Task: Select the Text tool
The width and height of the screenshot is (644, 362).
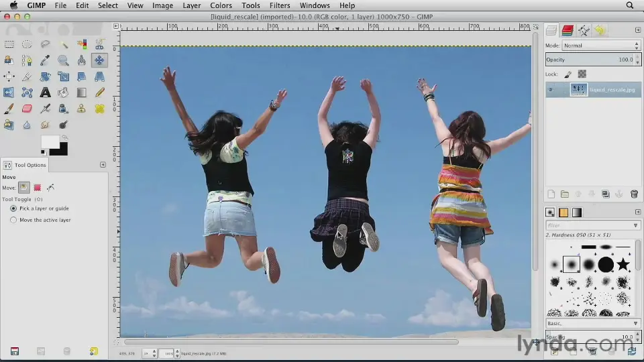Action: (45, 93)
